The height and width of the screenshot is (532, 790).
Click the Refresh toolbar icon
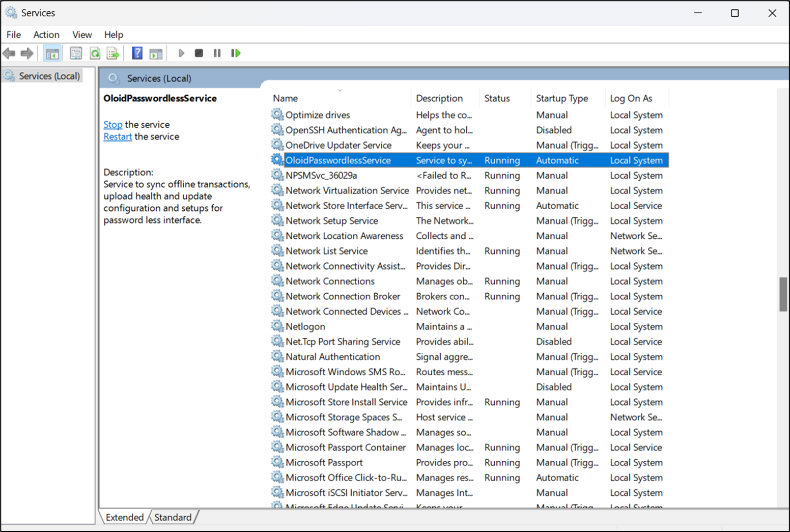coord(95,53)
